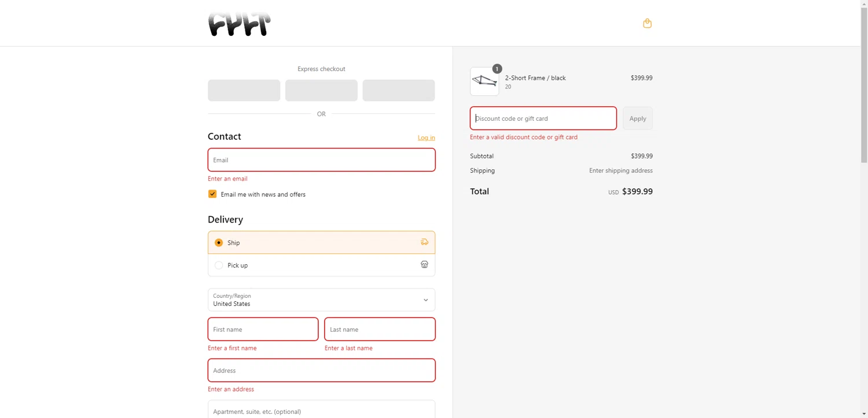Screen dimensions: 868x418
Task: Click the store logo in header
Action: 240,24
